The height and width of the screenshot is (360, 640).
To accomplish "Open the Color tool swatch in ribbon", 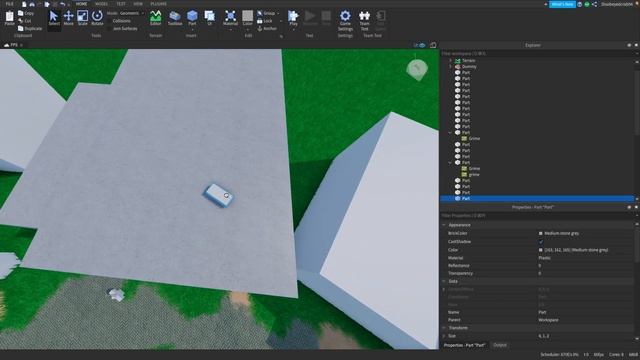I will point(247,16).
